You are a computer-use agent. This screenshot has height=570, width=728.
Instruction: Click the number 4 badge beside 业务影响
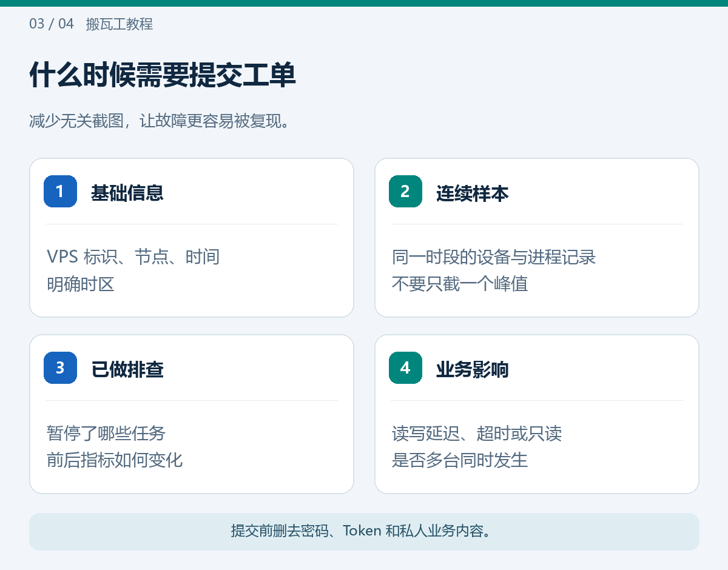coord(405,367)
